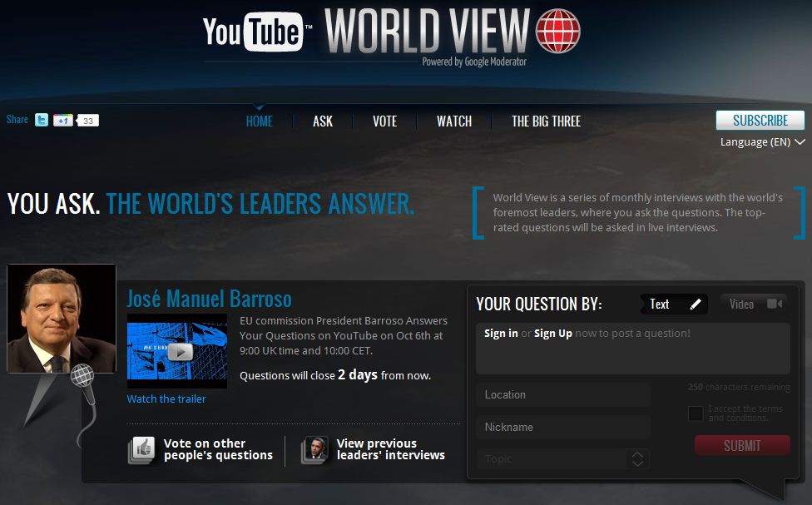Click the 250 characters remaining text
Screen dimensions: 812x505
coord(739,387)
